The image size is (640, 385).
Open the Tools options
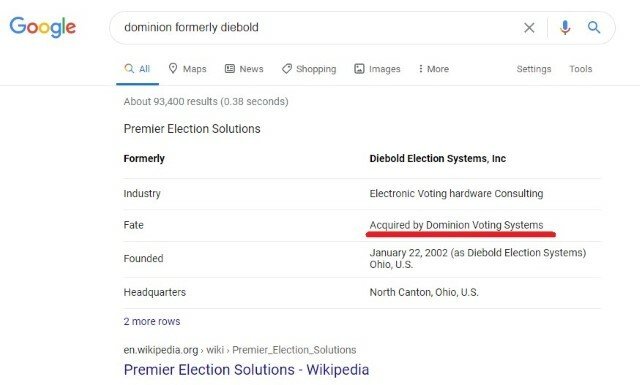point(580,69)
